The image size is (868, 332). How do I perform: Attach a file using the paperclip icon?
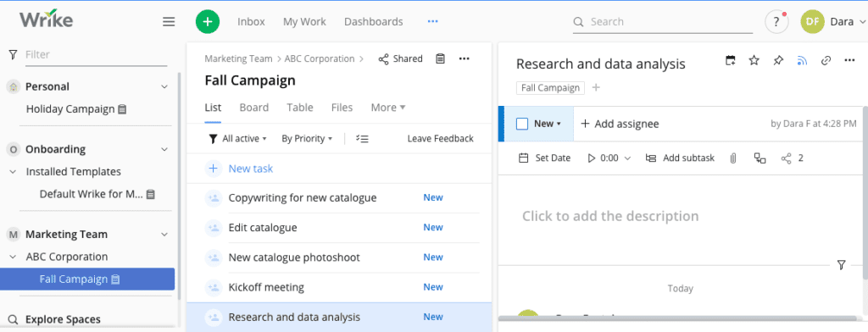pos(733,158)
